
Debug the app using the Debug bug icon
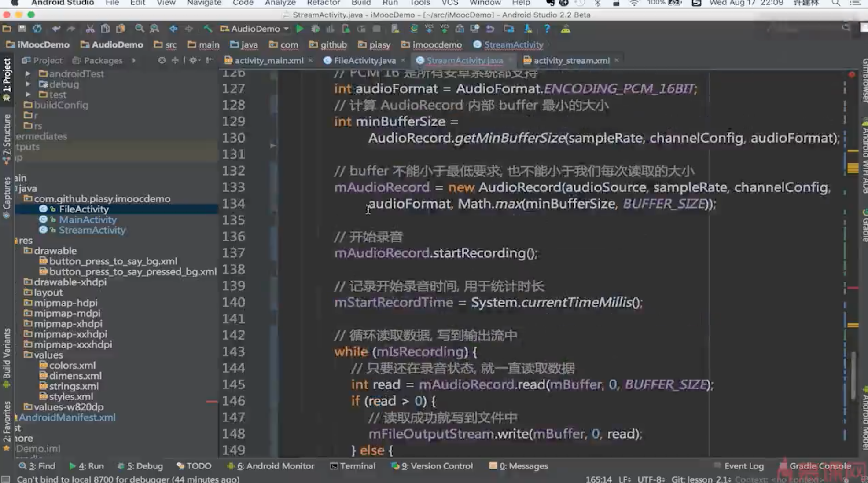point(314,29)
